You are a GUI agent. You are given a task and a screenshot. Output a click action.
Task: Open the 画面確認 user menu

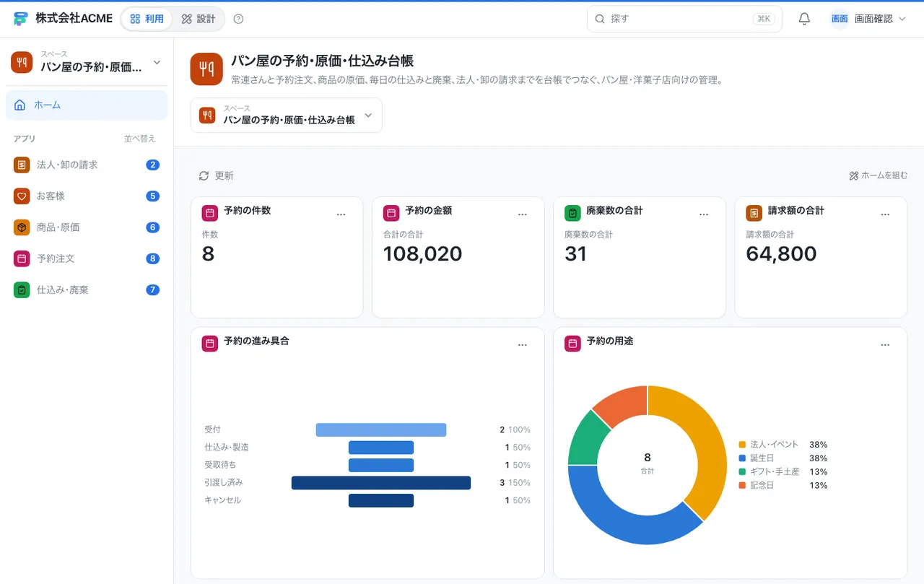[868, 19]
